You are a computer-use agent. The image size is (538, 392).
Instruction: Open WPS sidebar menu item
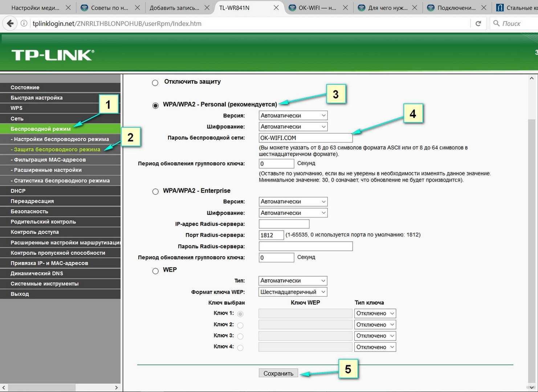click(x=60, y=108)
